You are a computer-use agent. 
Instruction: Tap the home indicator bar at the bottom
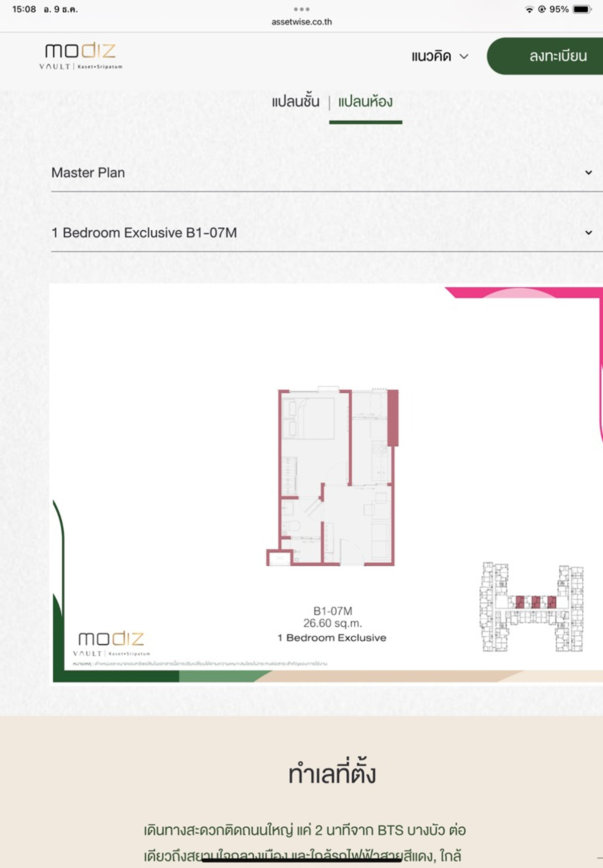tap(301, 860)
